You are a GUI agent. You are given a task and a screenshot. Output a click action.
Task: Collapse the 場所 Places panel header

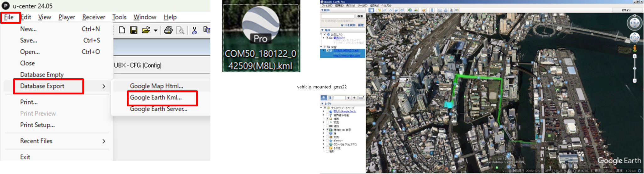pyautogui.click(x=342, y=30)
